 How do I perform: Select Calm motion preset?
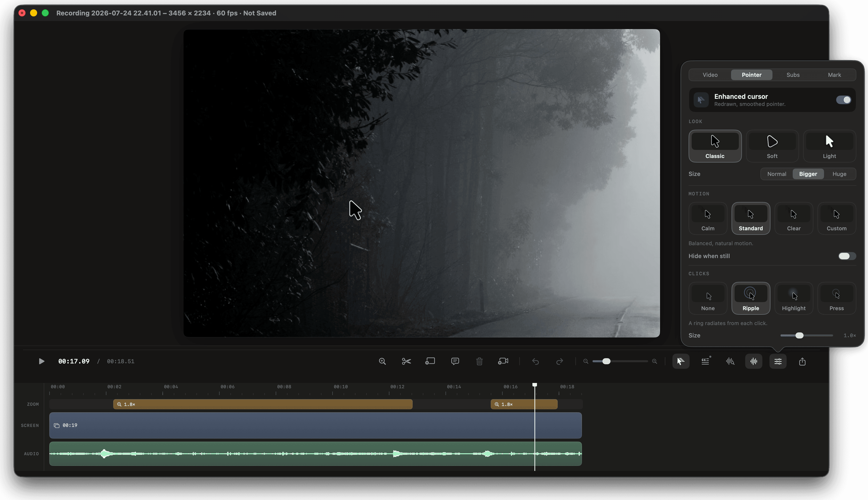708,218
